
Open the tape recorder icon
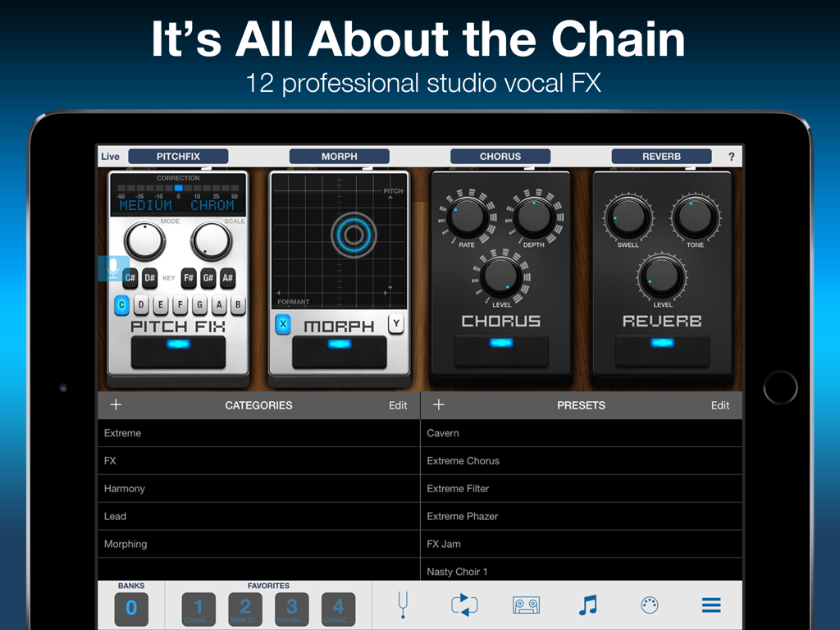point(526,605)
